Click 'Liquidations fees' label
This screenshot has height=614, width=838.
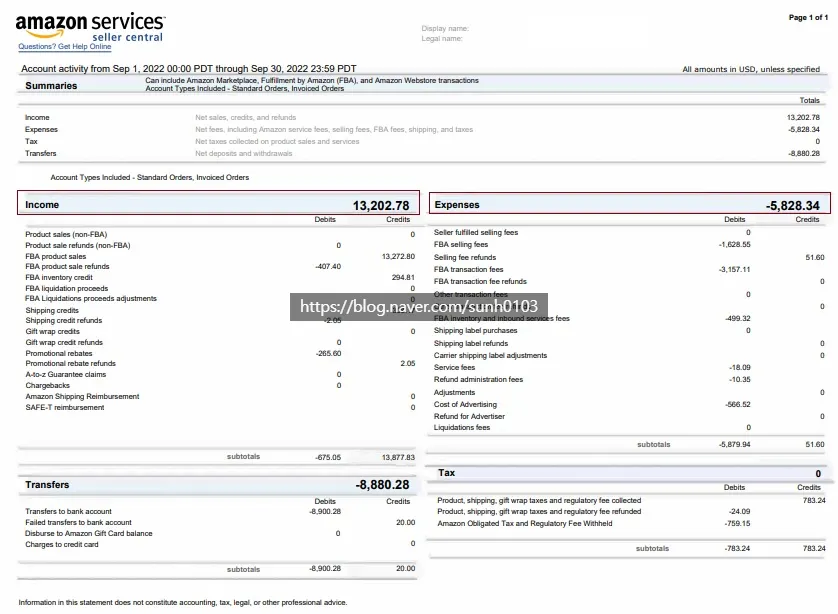coord(462,428)
